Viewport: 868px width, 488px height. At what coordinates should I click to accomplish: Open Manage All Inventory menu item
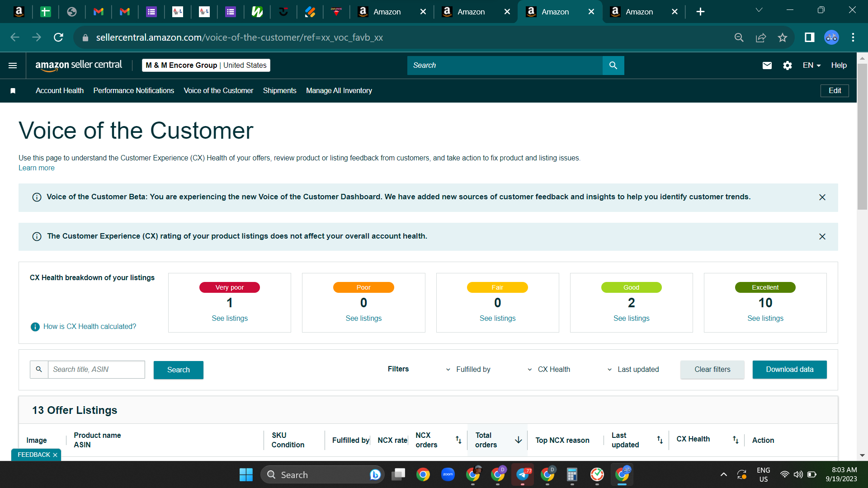coord(339,91)
